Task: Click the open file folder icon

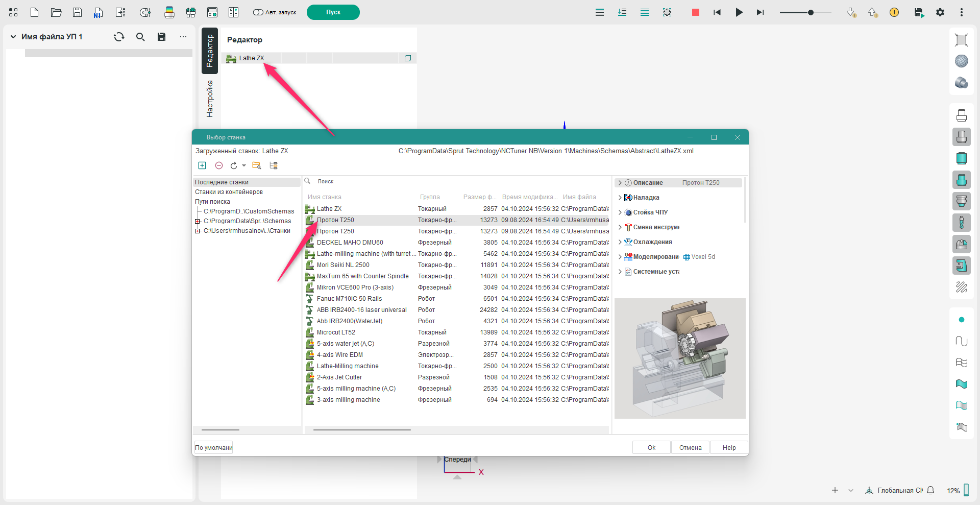Action: (56, 12)
